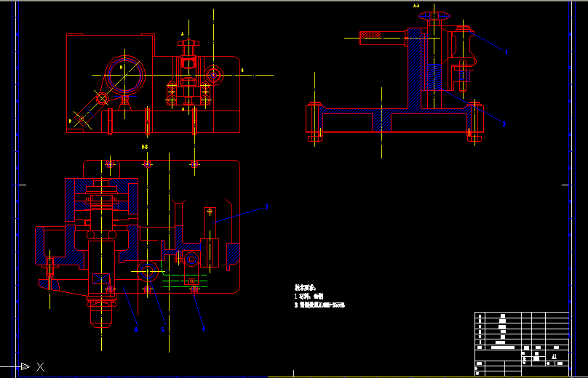
Task: Click the large circular bore in top-left view
Action: pyautogui.click(x=125, y=73)
